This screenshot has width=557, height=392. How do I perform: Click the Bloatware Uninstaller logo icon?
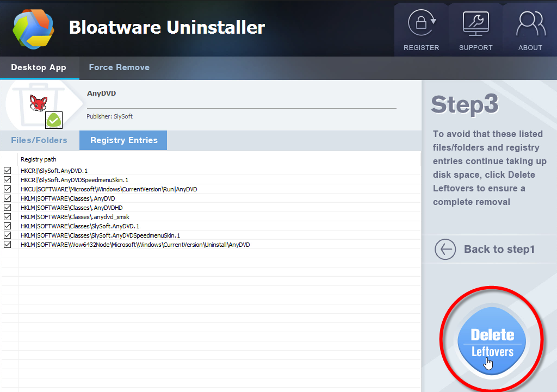[33, 29]
